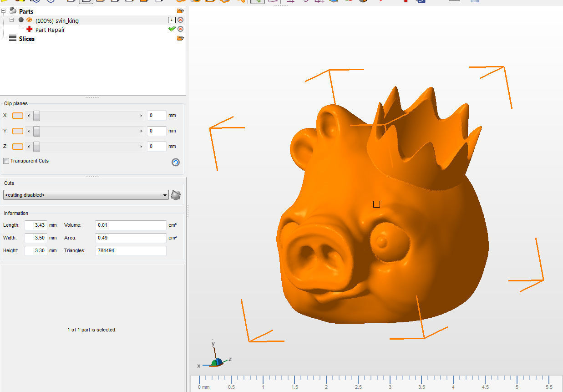This screenshot has height=392, width=563.
Task: Click the splitter grip above Cuts panel
Action: 92,177
